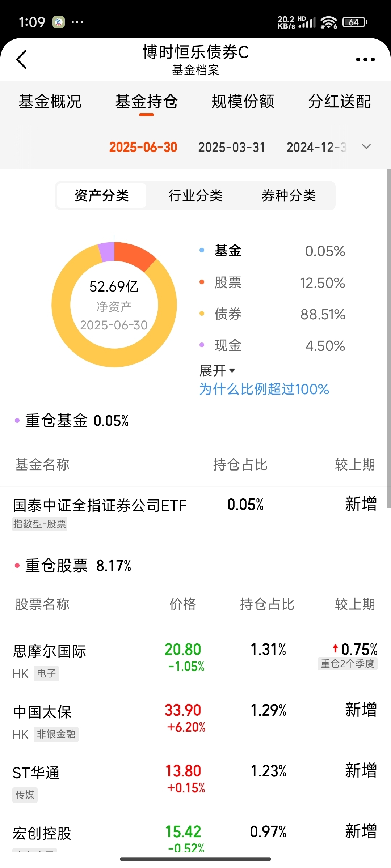Open the 基金概况 tab
Screen dimensions: 391x868
point(50,102)
